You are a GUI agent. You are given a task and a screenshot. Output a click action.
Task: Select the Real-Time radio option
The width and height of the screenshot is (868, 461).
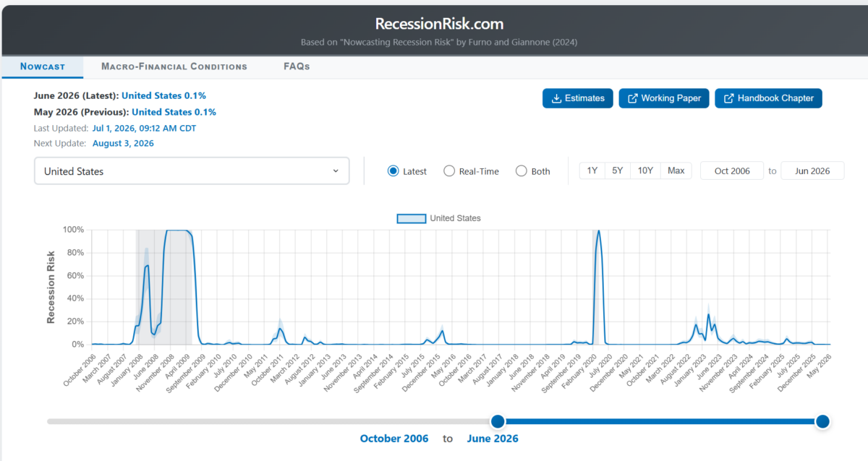(449, 171)
